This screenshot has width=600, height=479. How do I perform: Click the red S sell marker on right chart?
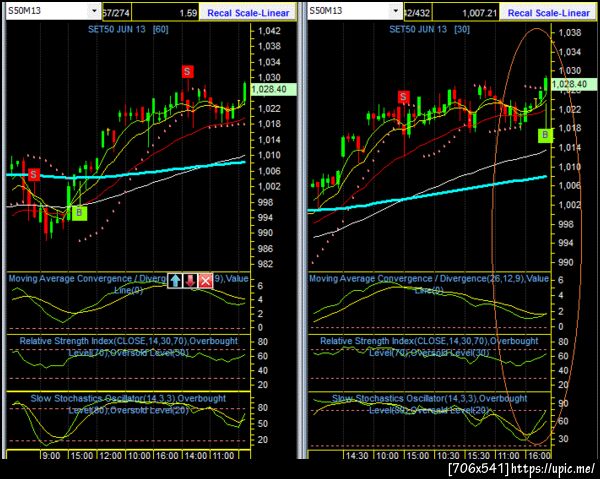pos(403,97)
